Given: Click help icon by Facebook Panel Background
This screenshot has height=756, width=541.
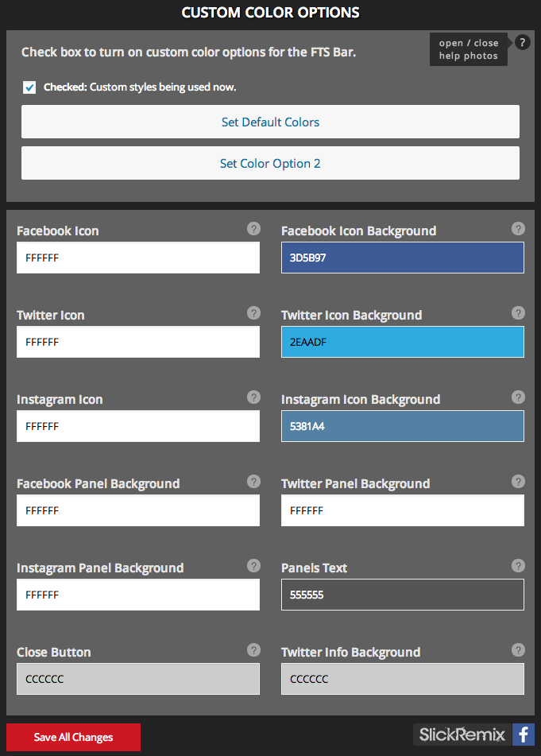Looking at the screenshot, I should 254,481.
